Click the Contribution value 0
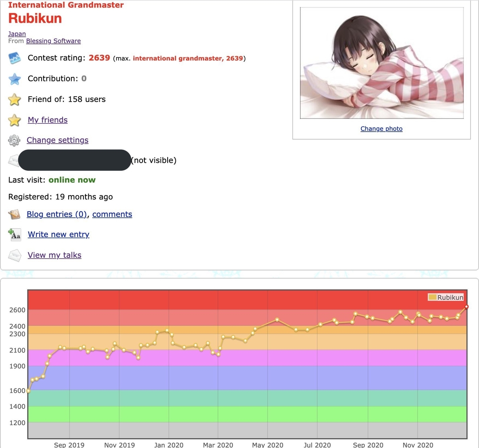Viewport: 479px width, 448px height. pos(84,79)
